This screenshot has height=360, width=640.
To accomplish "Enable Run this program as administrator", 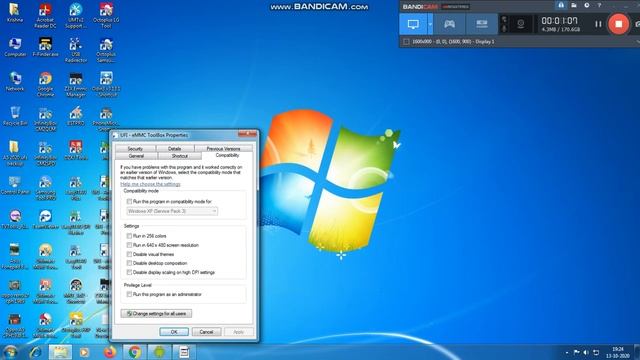I will click(x=129, y=294).
